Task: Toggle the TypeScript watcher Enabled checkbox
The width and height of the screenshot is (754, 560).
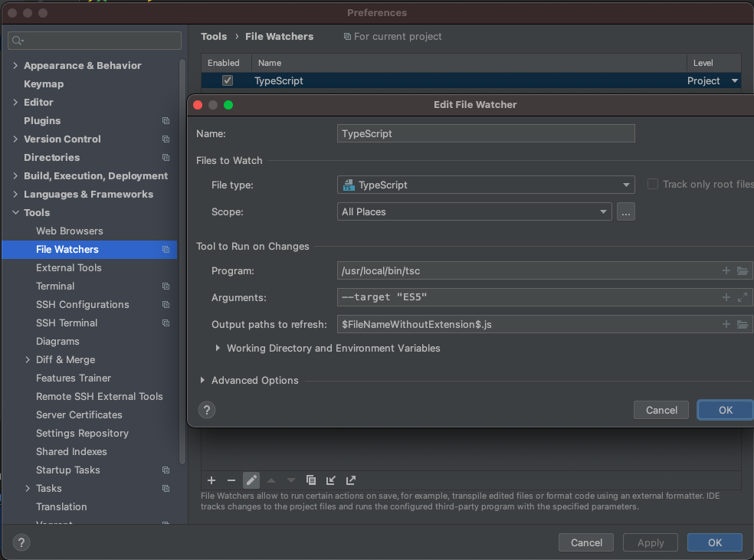Action: point(228,80)
